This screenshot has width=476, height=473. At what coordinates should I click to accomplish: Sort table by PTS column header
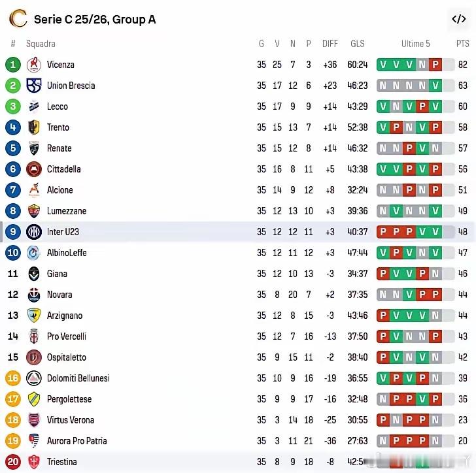point(462,44)
